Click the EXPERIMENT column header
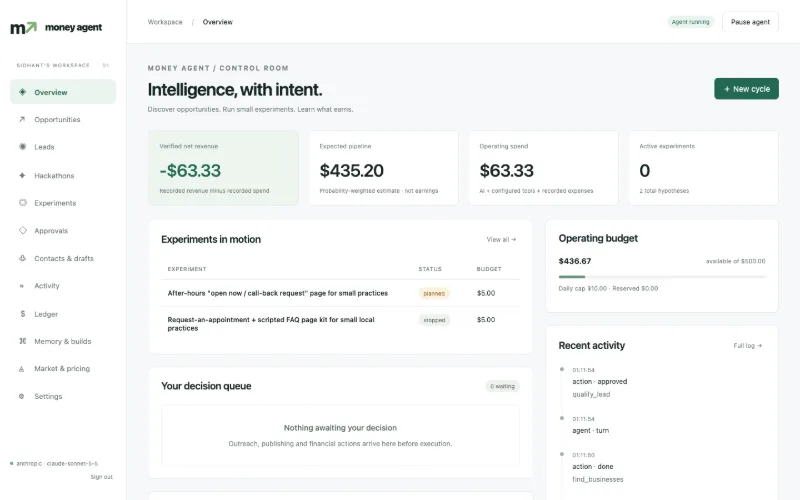Viewport: 800px width, 500px height. (187, 269)
